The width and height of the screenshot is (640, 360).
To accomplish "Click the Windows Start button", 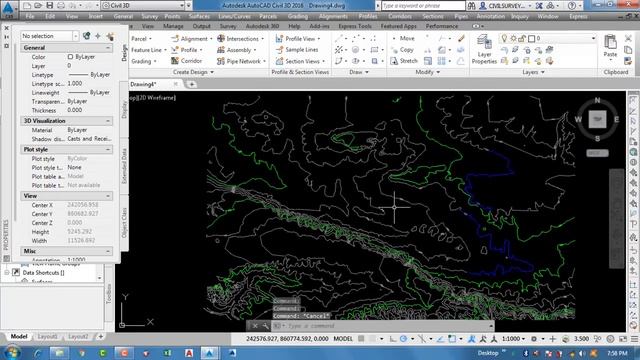I will click(12, 353).
